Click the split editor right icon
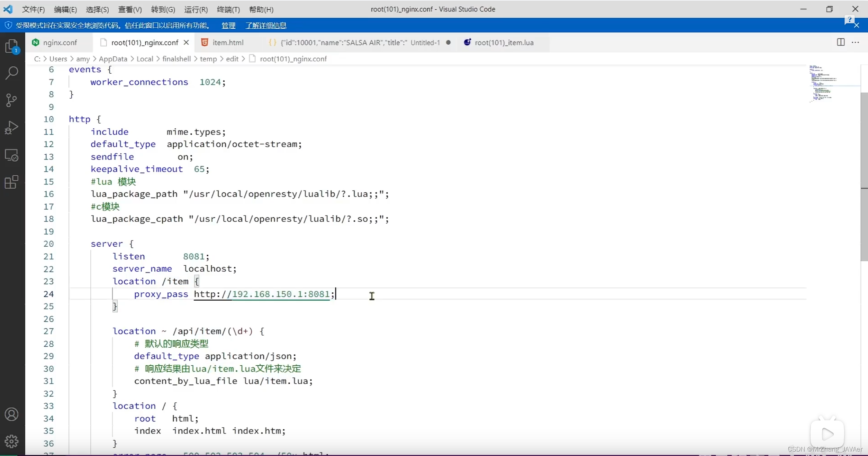 (841, 42)
